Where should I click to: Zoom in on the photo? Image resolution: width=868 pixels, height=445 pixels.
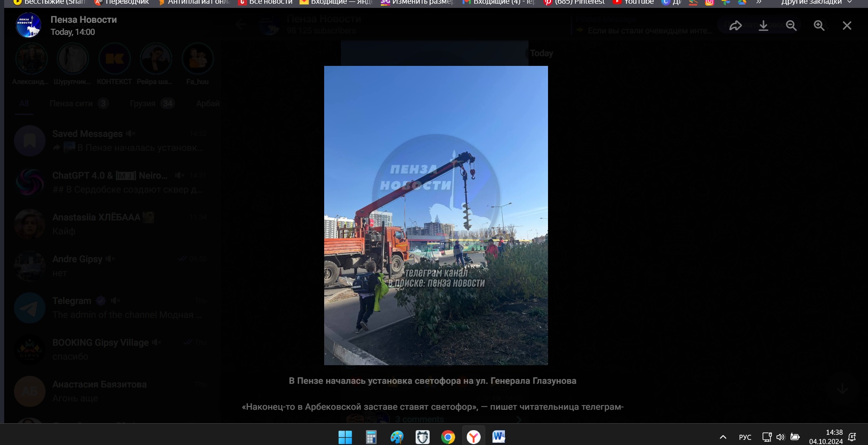coord(819,26)
